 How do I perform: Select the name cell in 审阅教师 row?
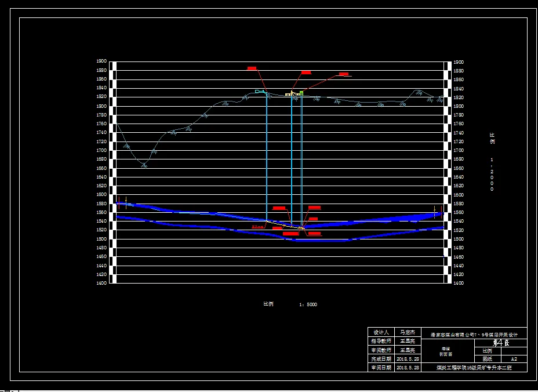pos(408,350)
